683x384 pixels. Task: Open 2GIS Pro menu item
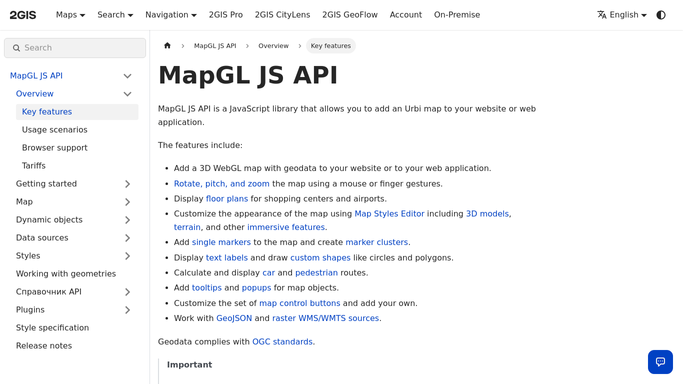[x=226, y=15]
